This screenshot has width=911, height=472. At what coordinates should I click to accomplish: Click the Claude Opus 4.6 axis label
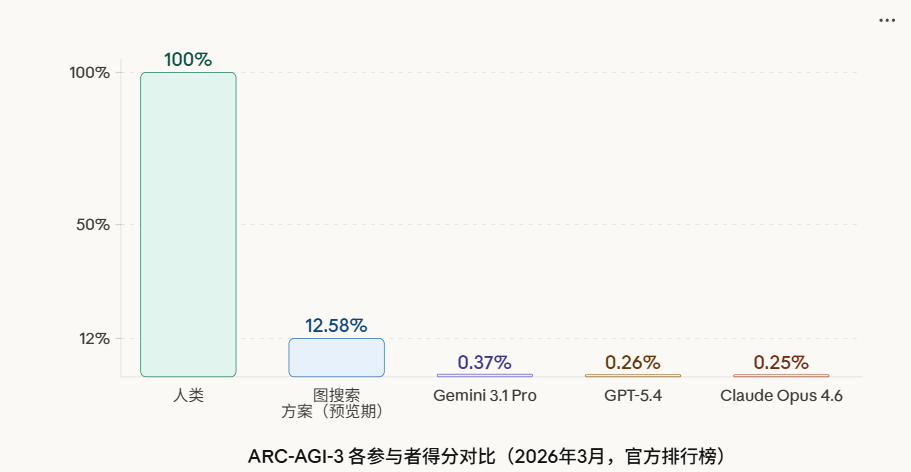click(x=781, y=395)
